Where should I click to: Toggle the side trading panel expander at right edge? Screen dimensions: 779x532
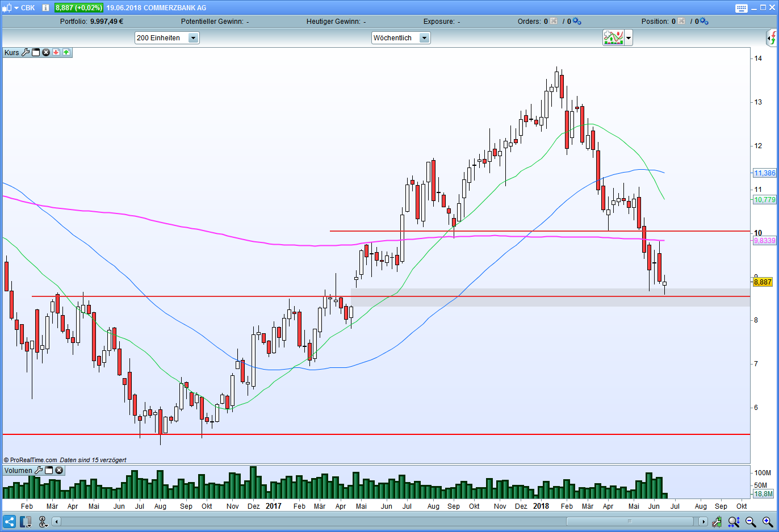[x=772, y=38]
